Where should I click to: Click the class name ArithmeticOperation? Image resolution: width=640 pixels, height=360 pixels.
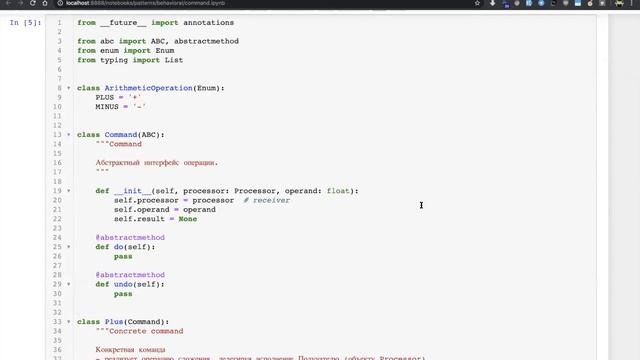tap(149, 88)
